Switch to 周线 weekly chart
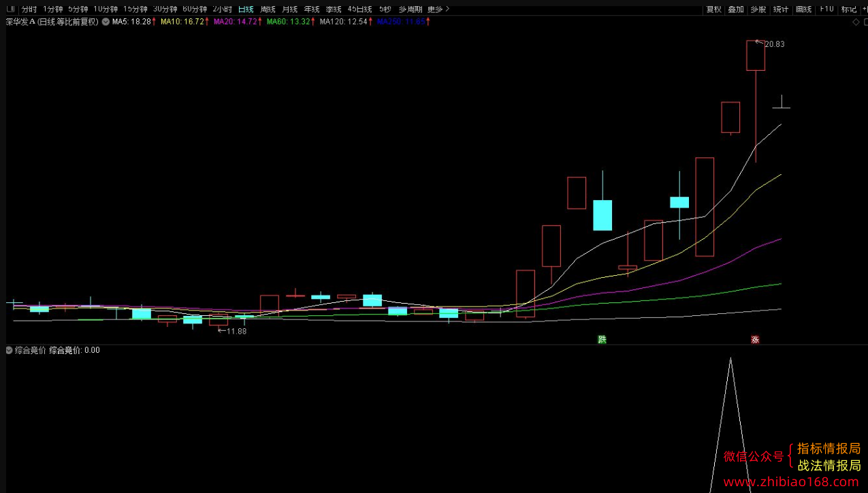This screenshot has width=868, height=493. (268, 9)
